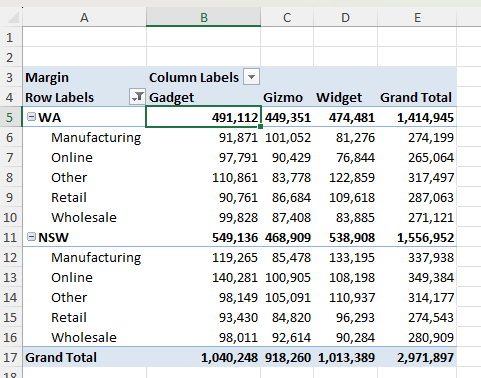
Task: Select cell with value 110,861
Action: (x=203, y=177)
